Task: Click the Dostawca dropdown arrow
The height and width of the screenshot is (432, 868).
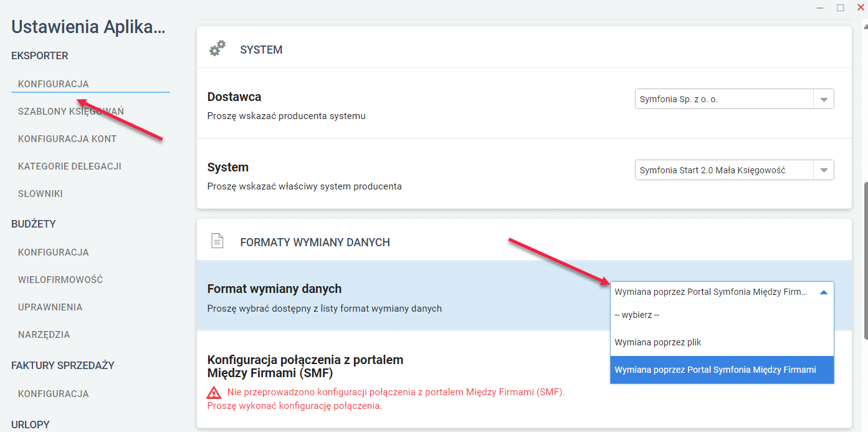Action: click(824, 99)
